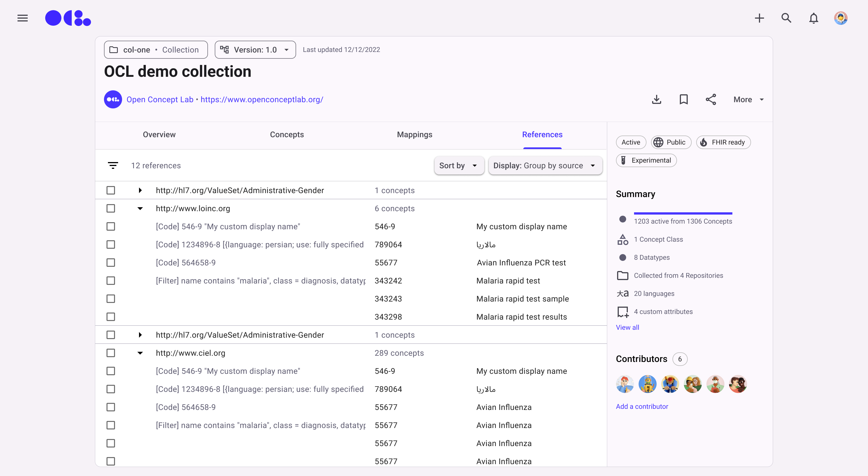Screen dimensions: 868x476
Task: Switch to the Concepts tab
Action: coord(287,135)
